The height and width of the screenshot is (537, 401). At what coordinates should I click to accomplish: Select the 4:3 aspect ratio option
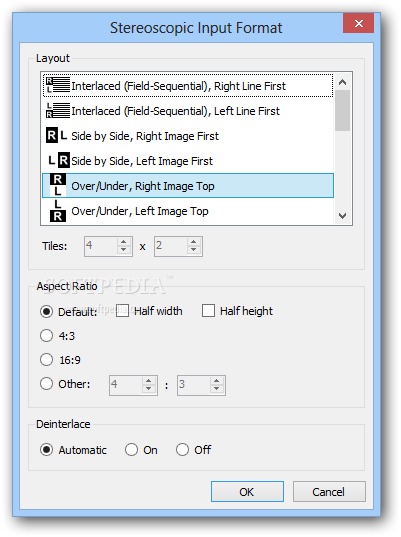point(46,336)
